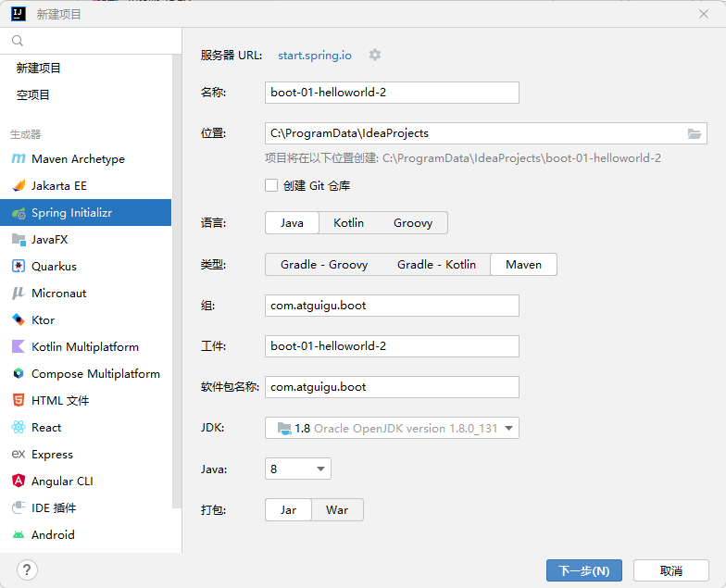Select Angular CLI generator
Viewport: 726px width, 588px height.
[85, 482]
